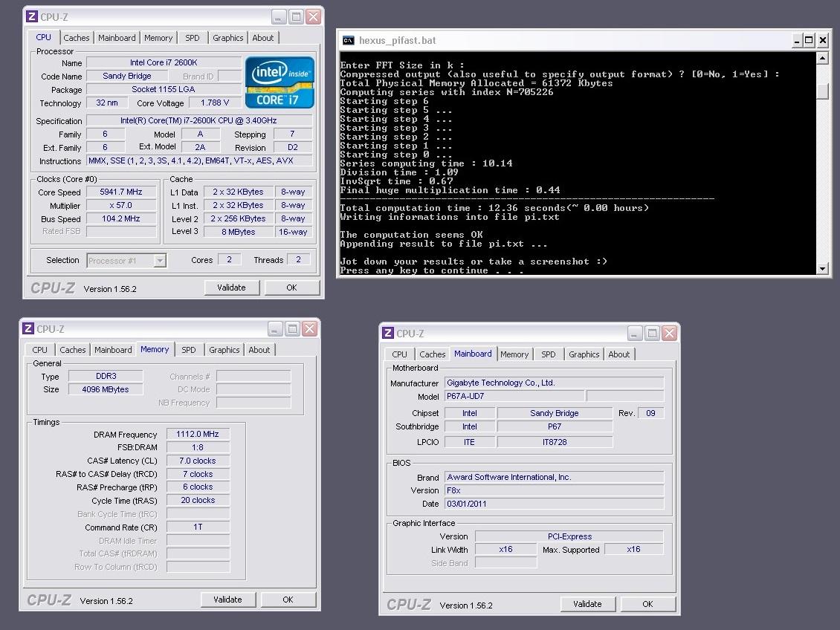Maximize the hexus_pifast.bat console window

pos(810,40)
